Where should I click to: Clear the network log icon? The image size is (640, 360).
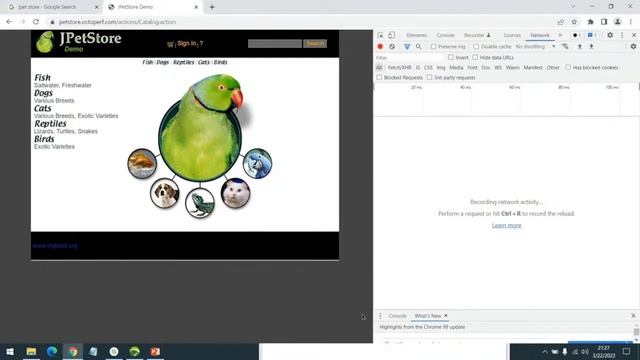392,47
